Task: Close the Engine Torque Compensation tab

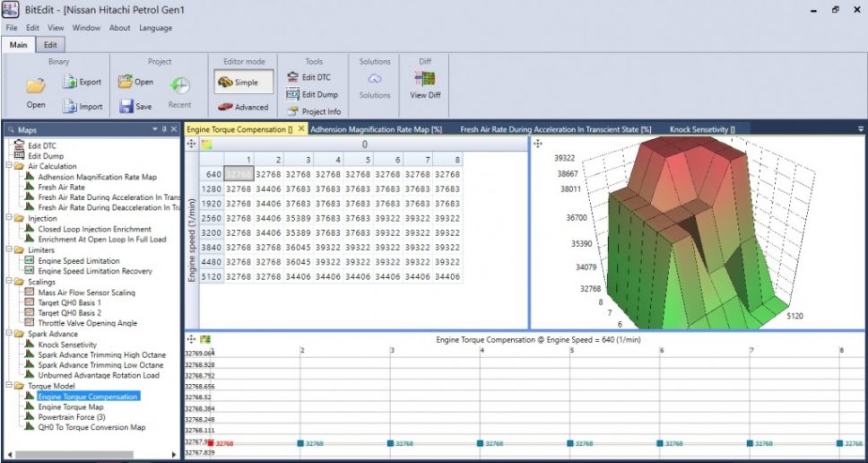Action: click(301, 129)
